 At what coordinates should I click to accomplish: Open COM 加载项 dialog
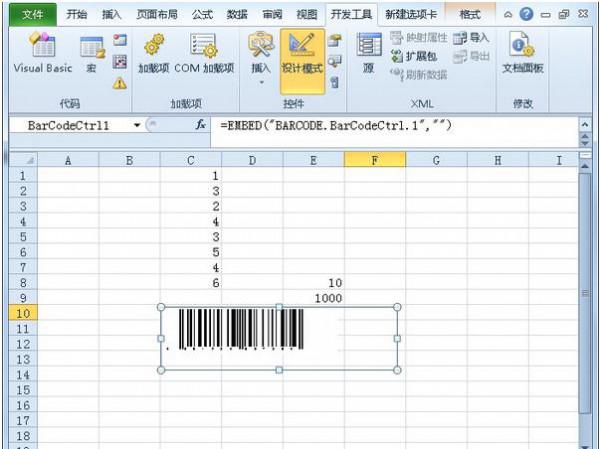[204, 54]
